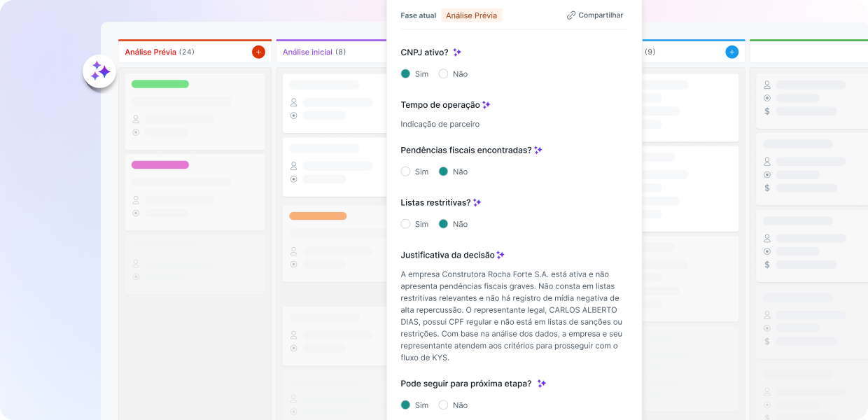The image size is (868, 420).
Task: Click the blue plus column button
Action: [731, 52]
